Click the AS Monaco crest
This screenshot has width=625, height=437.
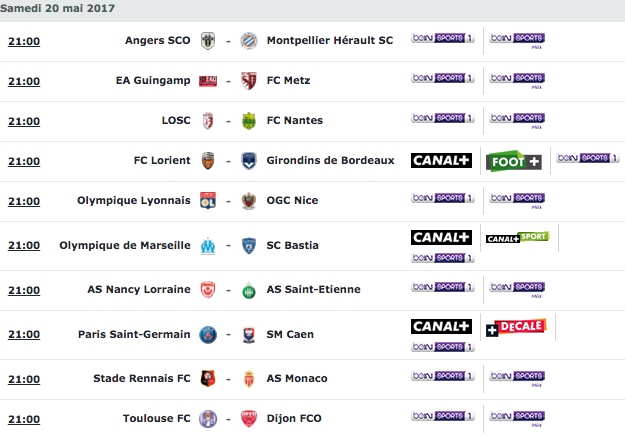(249, 379)
